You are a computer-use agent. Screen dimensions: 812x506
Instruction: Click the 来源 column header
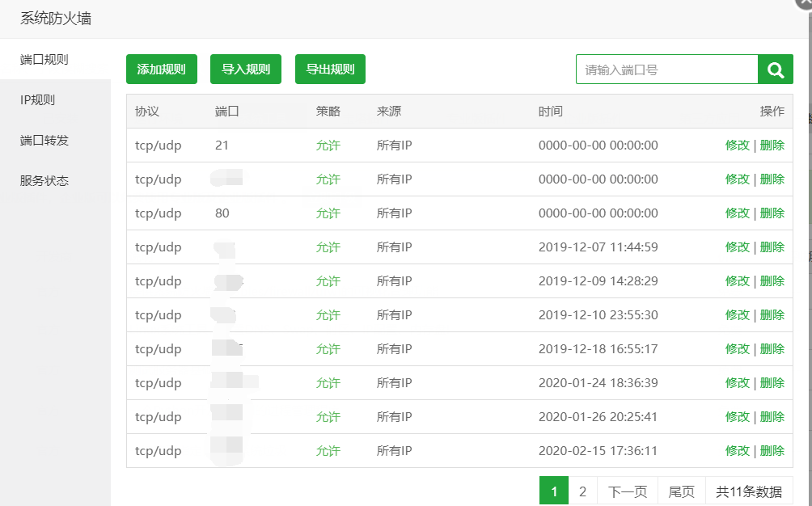(389, 112)
